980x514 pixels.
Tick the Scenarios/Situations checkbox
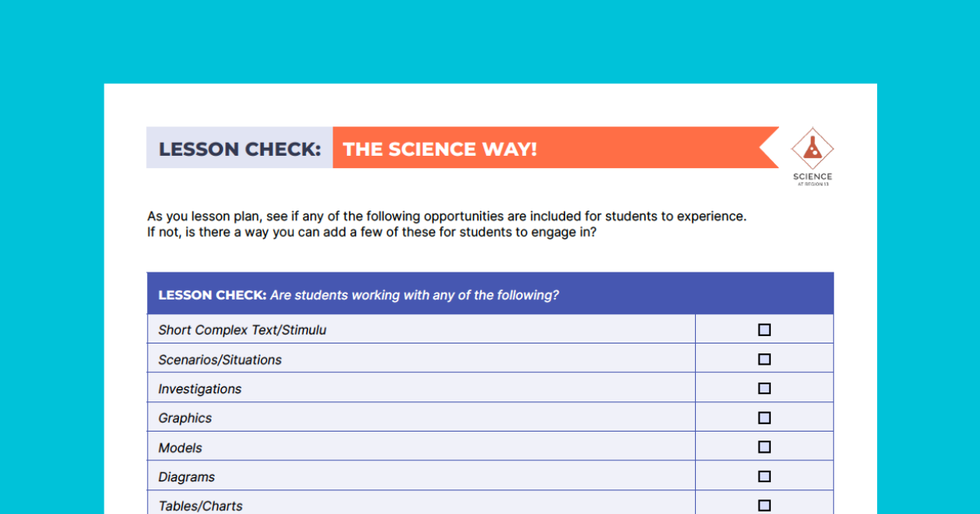click(764, 360)
